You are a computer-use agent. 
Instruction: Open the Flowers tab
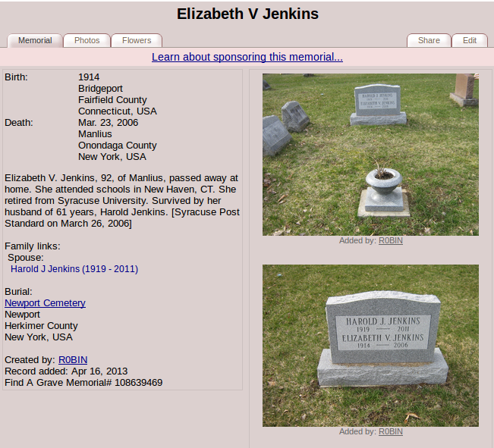[x=137, y=40]
